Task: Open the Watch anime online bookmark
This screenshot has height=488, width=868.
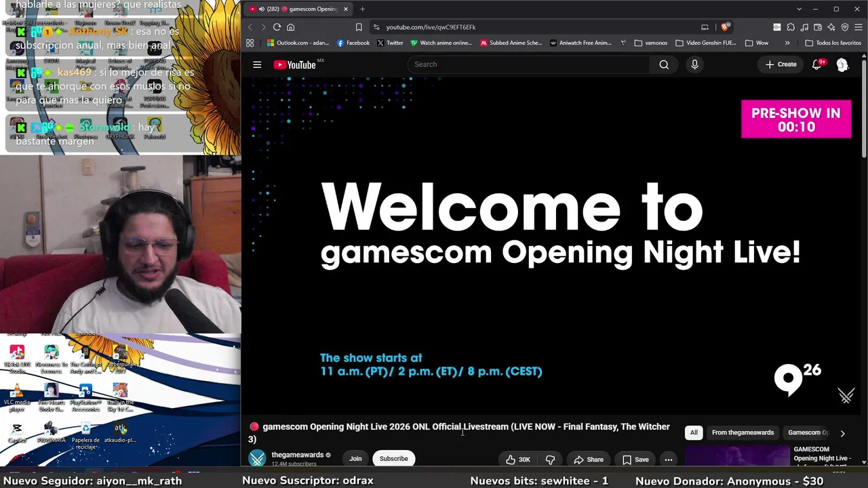Action: pos(441,43)
